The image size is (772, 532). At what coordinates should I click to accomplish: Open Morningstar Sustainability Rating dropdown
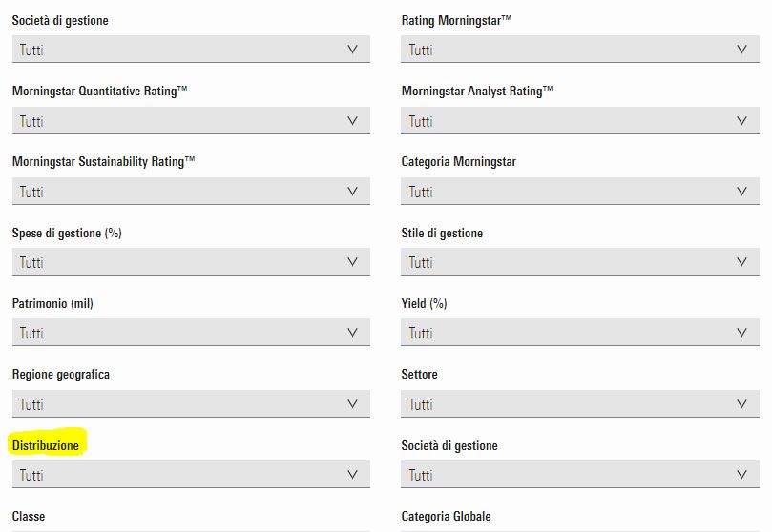click(x=191, y=192)
